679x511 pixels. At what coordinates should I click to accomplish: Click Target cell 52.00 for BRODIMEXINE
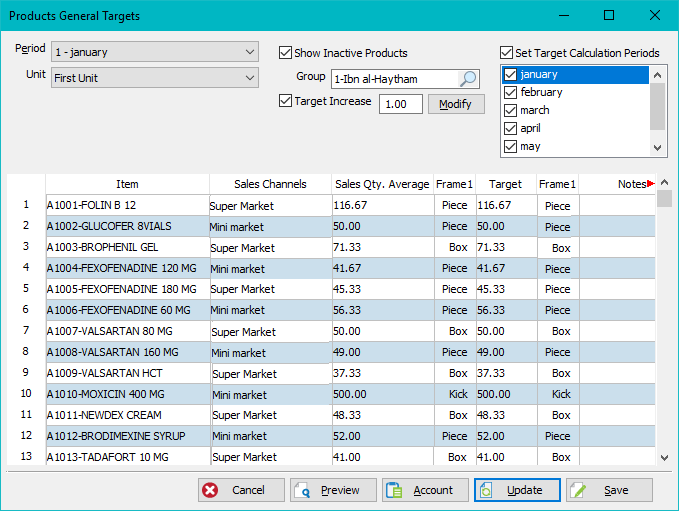[506, 436]
